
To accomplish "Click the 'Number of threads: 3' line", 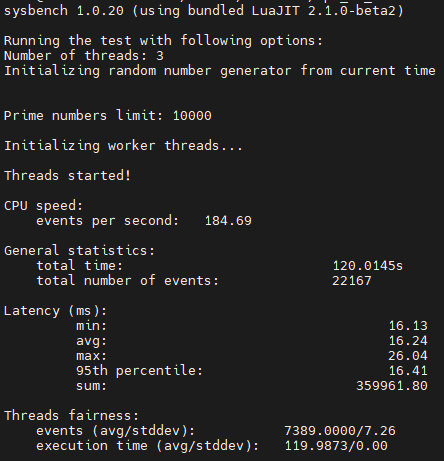I will (84, 56).
